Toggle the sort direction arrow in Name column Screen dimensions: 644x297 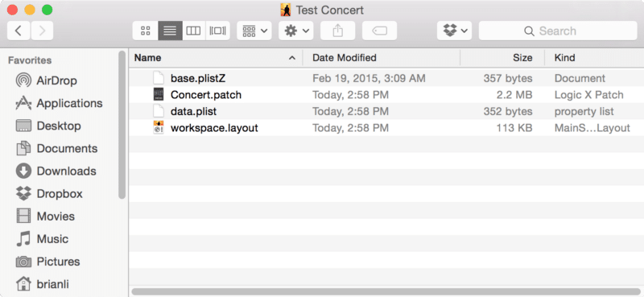292,58
